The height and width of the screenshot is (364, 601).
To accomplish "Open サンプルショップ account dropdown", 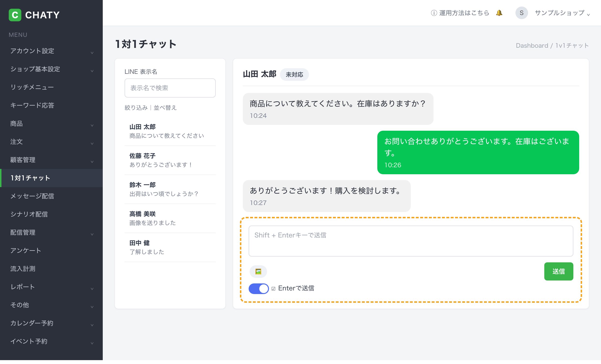I will [x=562, y=13].
